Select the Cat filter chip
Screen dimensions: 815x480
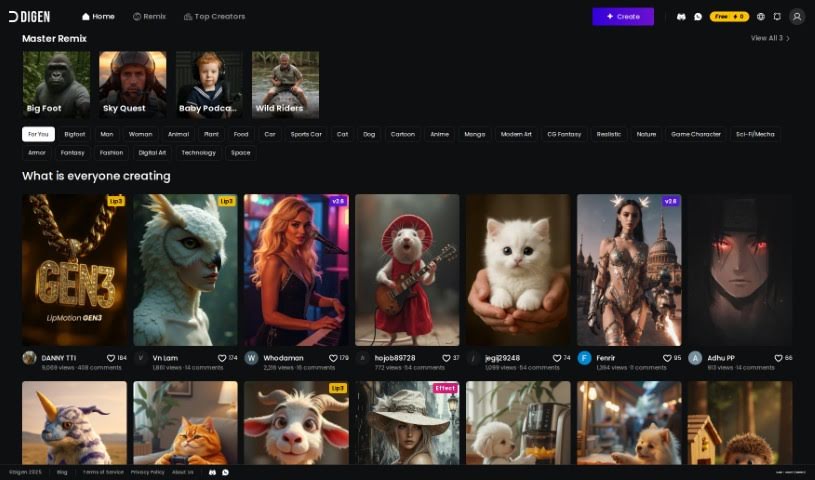pyautogui.click(x=342, y=134)
